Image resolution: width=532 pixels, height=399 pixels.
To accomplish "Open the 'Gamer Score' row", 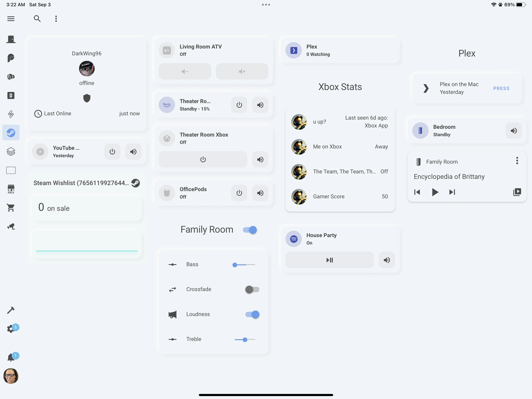I will [x=340, y=197].
